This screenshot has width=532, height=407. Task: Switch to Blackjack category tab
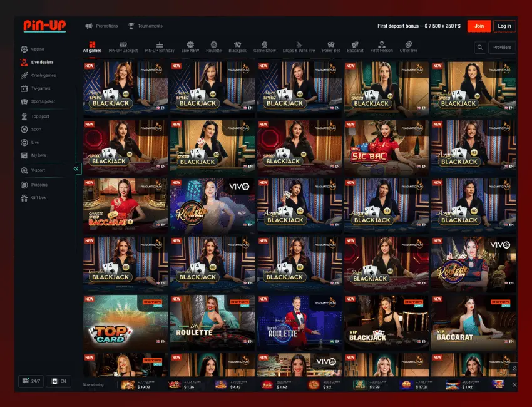237,47
